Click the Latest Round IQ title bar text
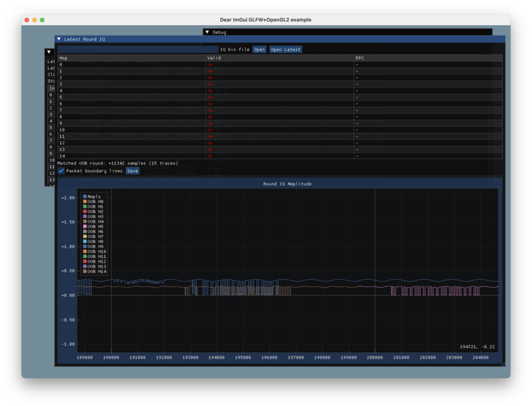 (85, 39)
